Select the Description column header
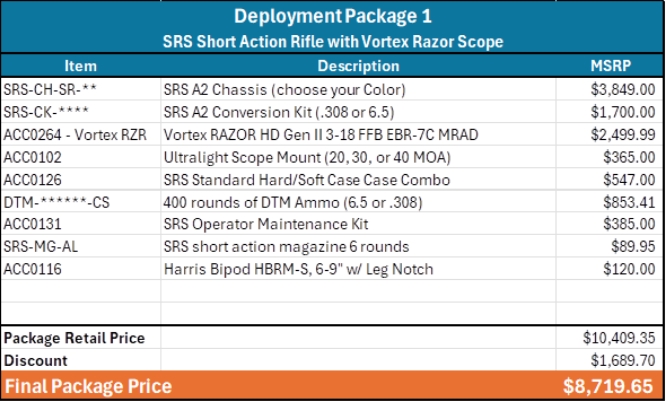This screenshot has width=666, height=401. 357,66
